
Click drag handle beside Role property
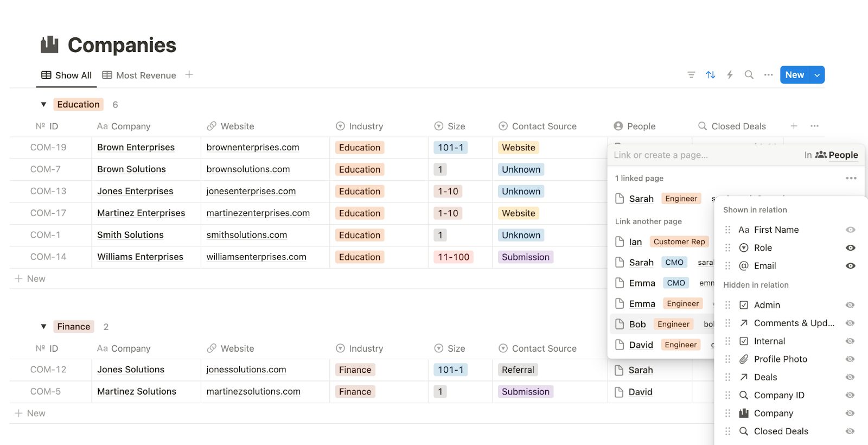click(x=728, y=247)
